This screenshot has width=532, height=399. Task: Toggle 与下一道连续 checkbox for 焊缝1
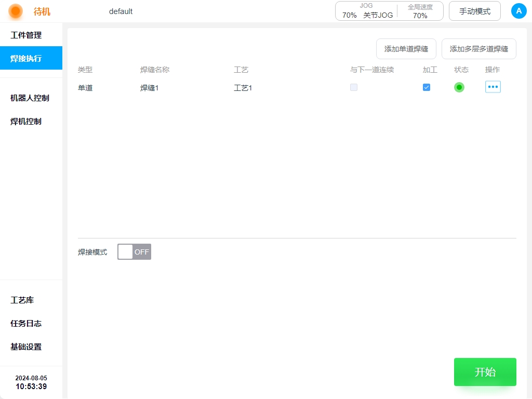(354, 87)
